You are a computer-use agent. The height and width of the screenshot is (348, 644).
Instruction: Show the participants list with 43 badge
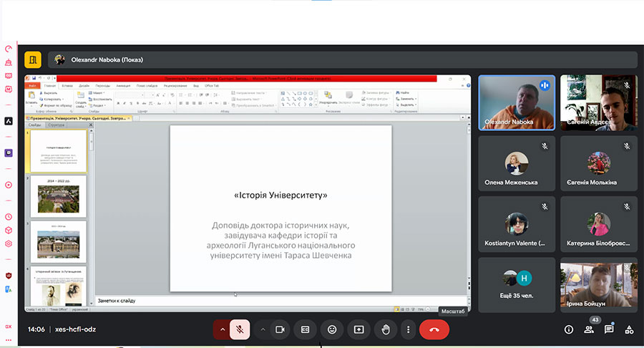[x=589, y=329]
